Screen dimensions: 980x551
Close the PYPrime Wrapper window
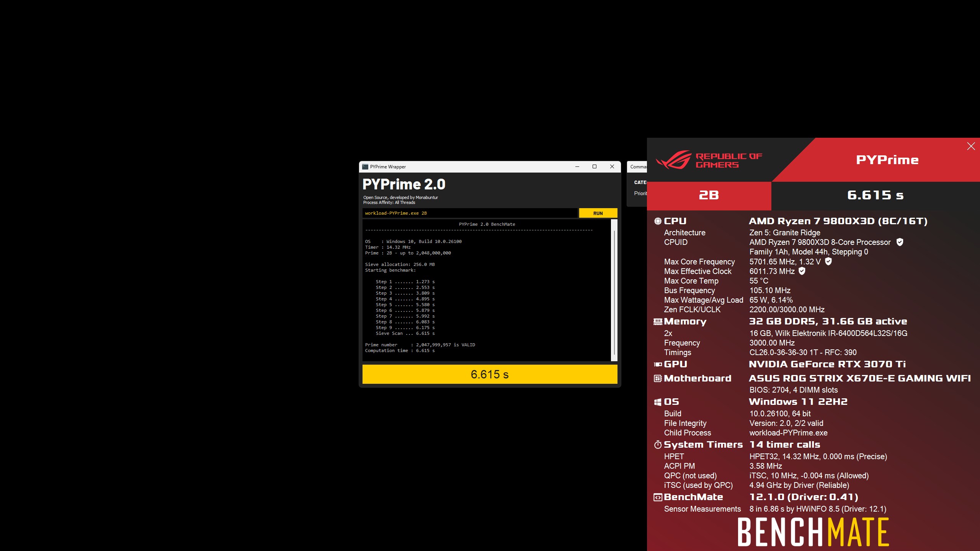[x=612, y=166]
